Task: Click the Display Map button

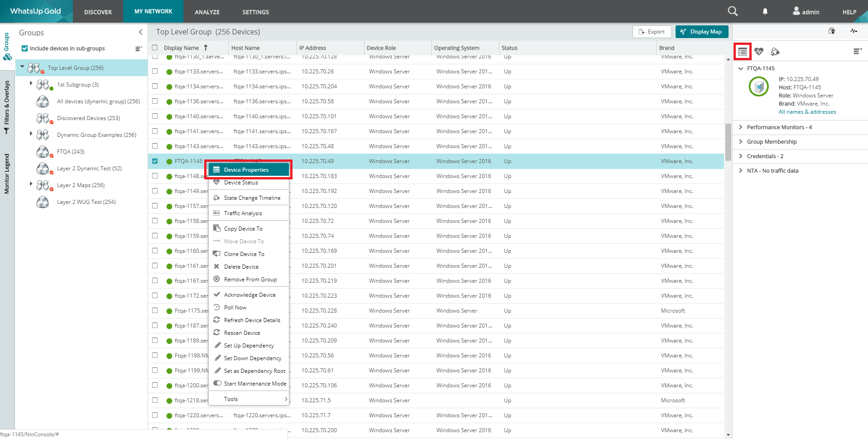Action: coord(702,32)
